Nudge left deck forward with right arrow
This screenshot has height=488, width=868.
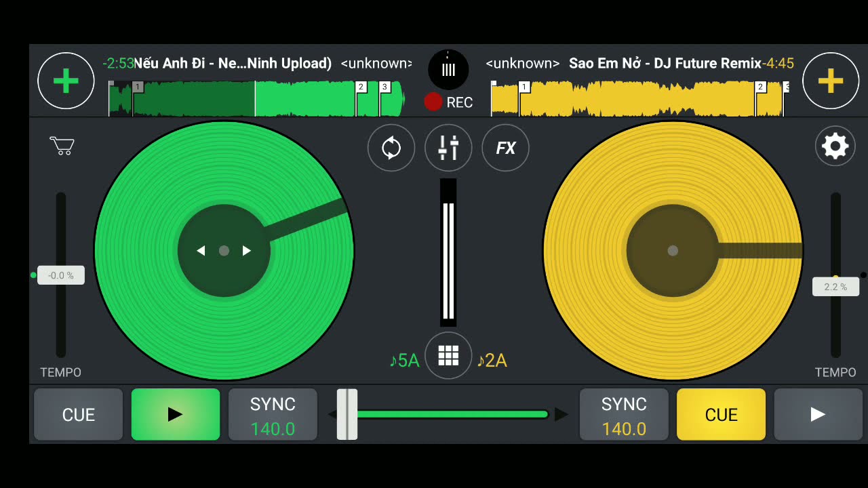click(x=247, y=251)
